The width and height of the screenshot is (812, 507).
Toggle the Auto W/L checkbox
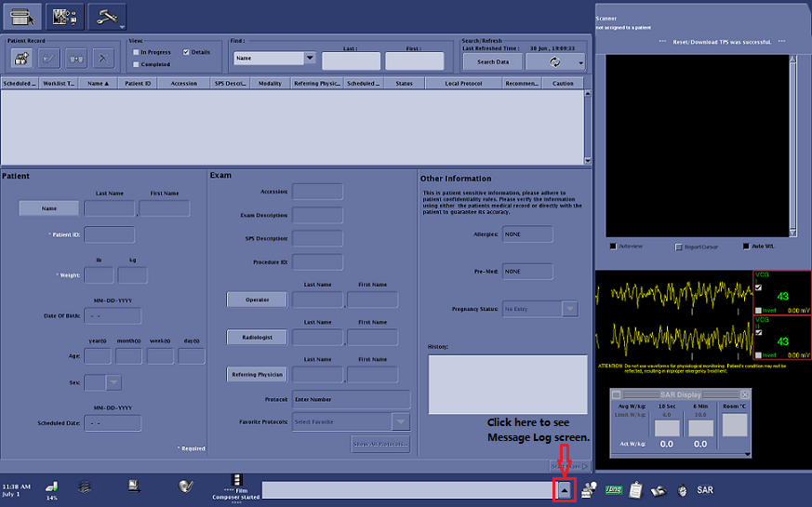coord(747,246)
